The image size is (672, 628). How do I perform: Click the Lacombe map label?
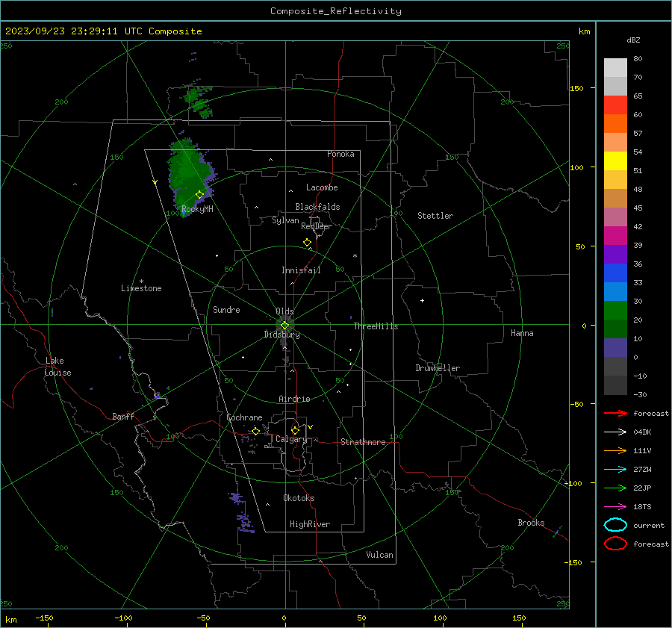[x=322, y=187]
